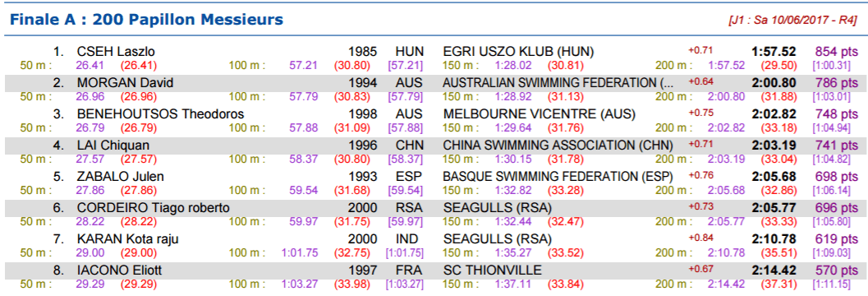Click SEAGULLS (RSA) in Cordeiro's row

(497, 208)
